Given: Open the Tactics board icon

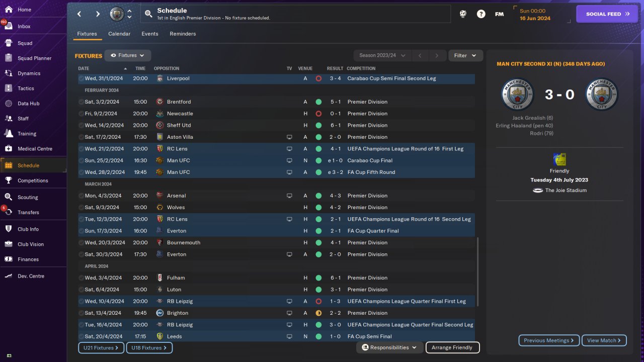Looking at the screenshot, I should point(9,88).
